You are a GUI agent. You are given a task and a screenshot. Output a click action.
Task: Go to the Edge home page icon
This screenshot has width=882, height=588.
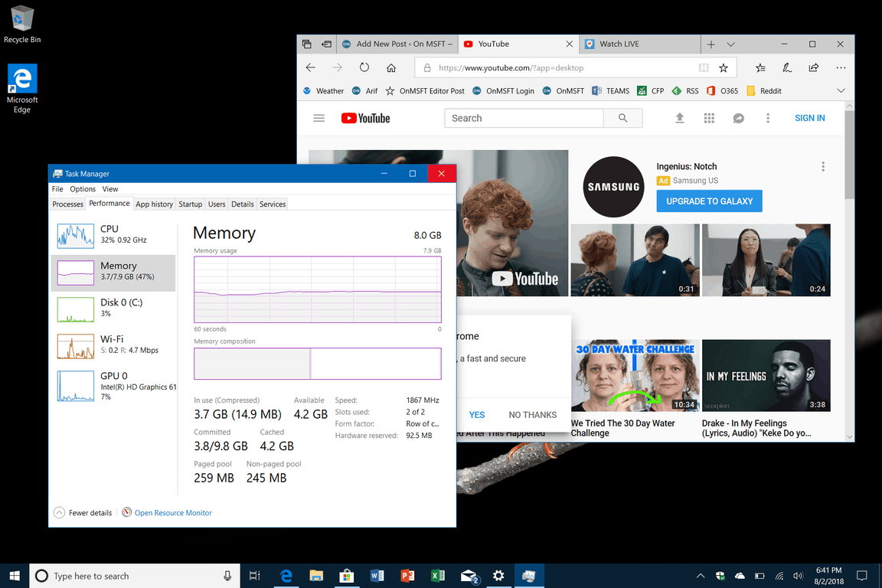point(390,67)
